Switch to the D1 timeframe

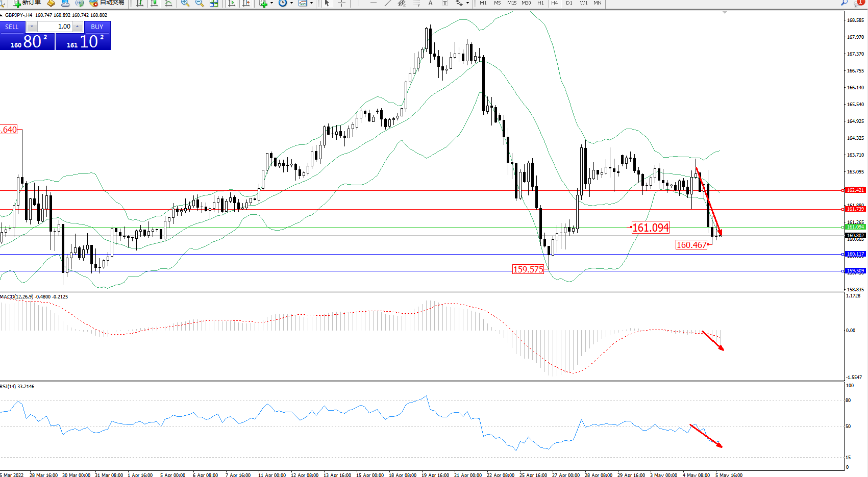(x=569, y=3)
